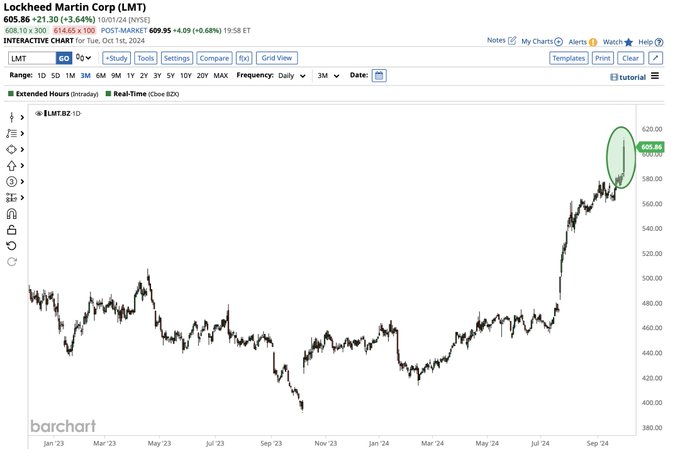The image size is (680, 461).
Task: Expand the circled three tool submenu arrow
Action: [x=22, y=182]
